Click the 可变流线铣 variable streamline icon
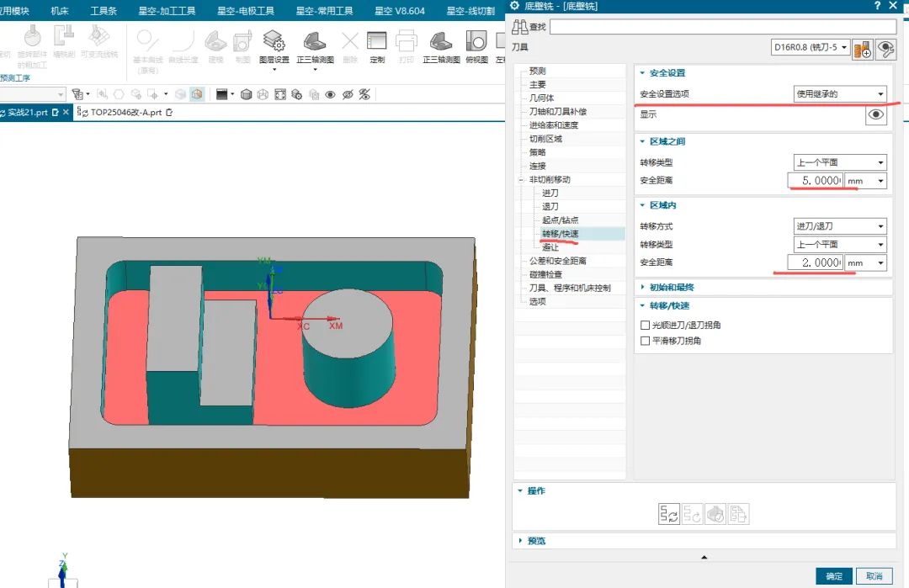The image size is (909, 588). pos(99,36)
